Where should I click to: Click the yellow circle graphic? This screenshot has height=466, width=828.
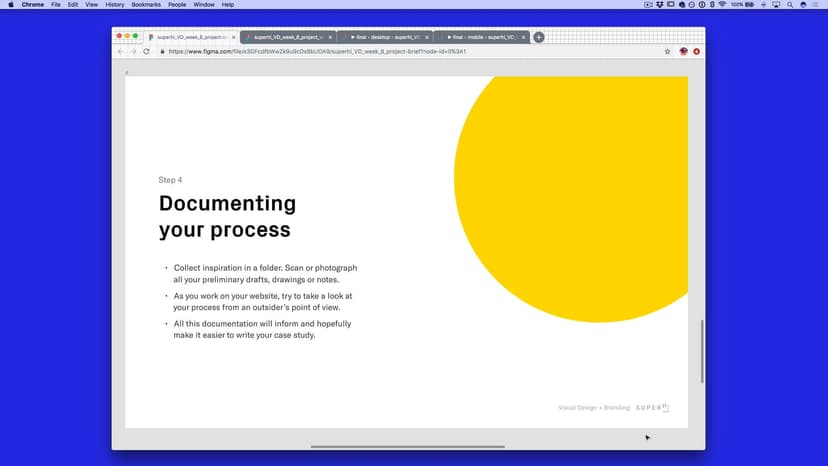point(571,199)
